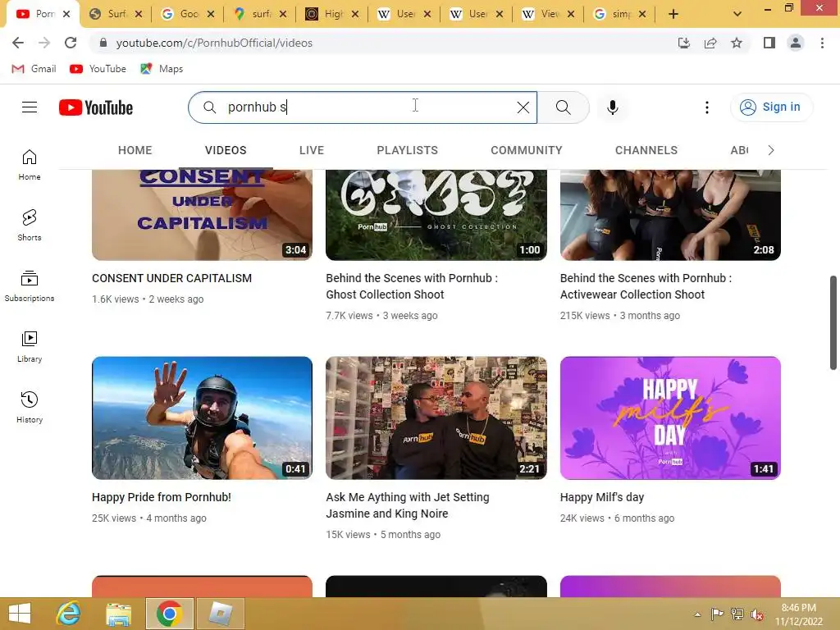This screenshot has height=630, width=840.
Task: Click the YouTube logo
Action: [96, 107]
